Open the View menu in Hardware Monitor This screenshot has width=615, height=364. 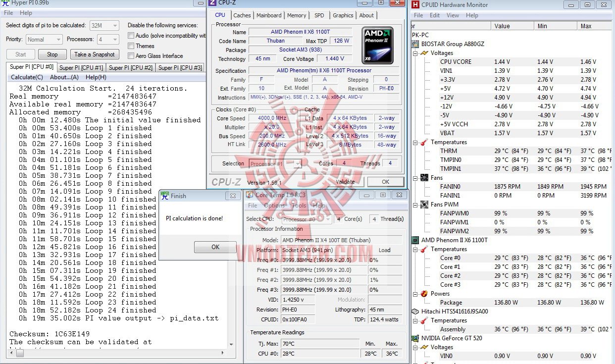[x=453, y=15]
